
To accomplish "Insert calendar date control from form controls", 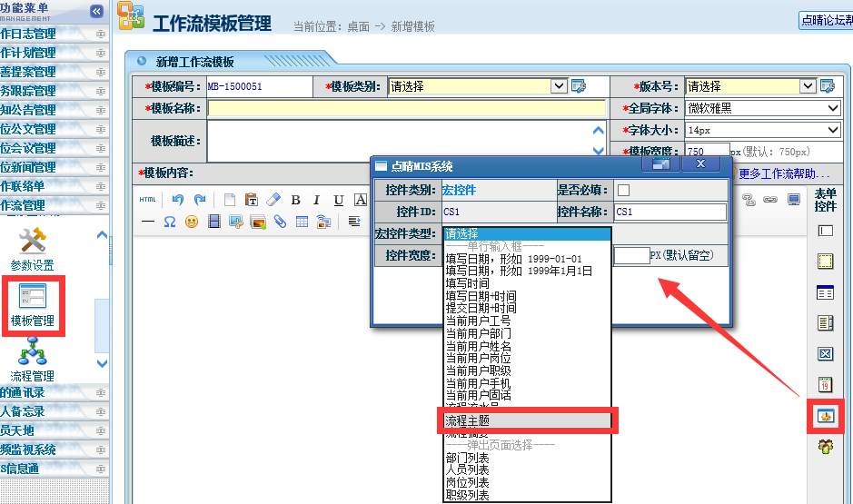I will click(x=825, y=384).
